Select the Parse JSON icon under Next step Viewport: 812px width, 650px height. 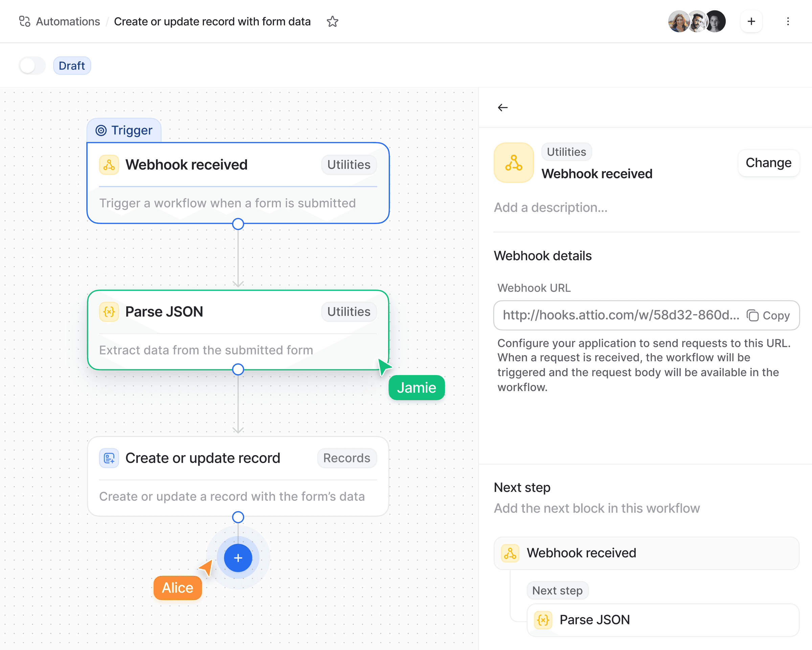tap(542, 619)
